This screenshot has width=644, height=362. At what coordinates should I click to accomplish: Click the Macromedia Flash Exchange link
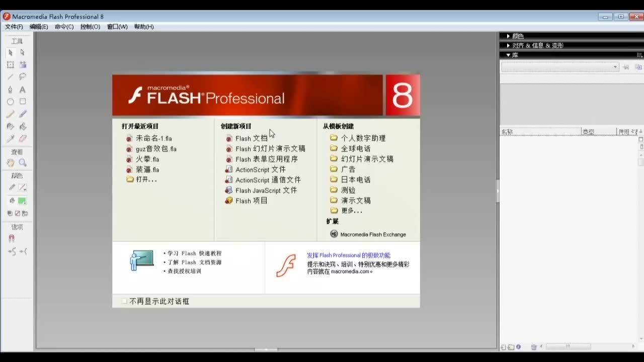pyautogui.click(x=368, y=234)
